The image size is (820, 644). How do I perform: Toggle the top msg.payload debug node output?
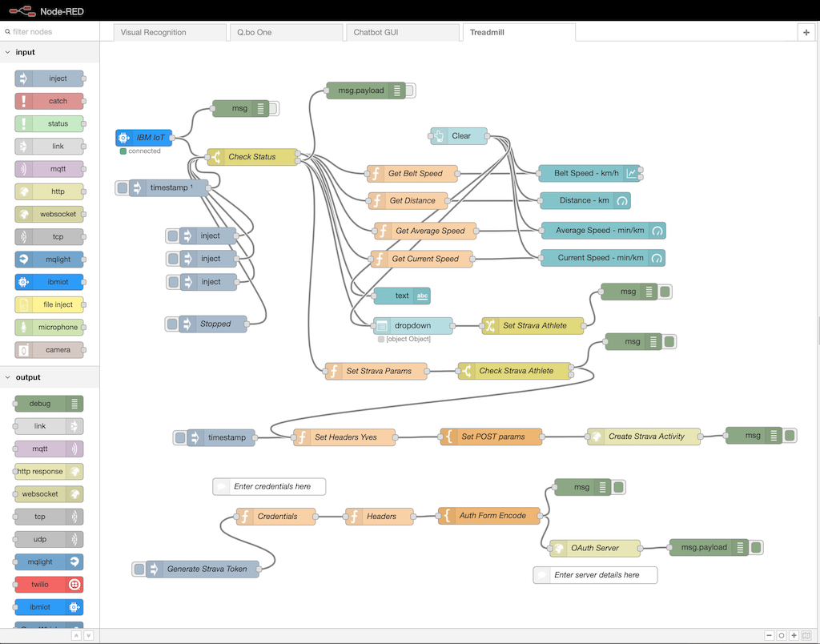pyautogui.click(x=410, y=91)
